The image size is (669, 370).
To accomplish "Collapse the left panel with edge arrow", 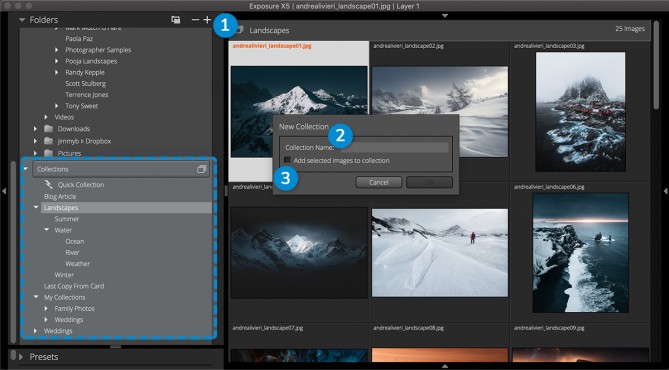I will [x=4, y=191].
